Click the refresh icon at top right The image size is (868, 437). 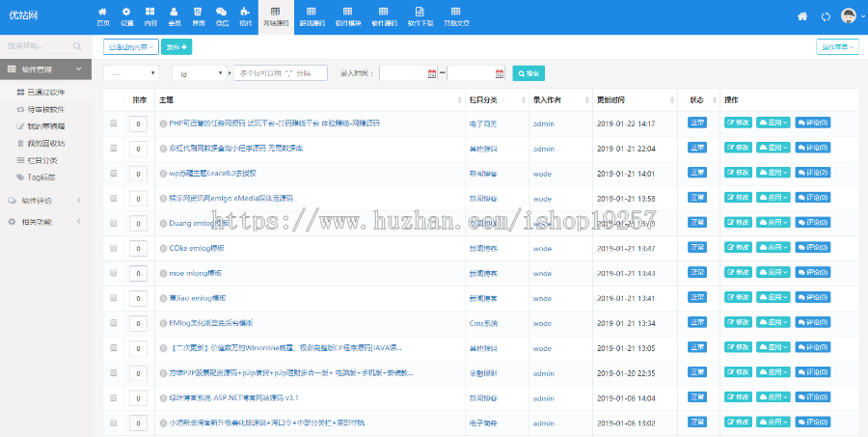[826, 16]
